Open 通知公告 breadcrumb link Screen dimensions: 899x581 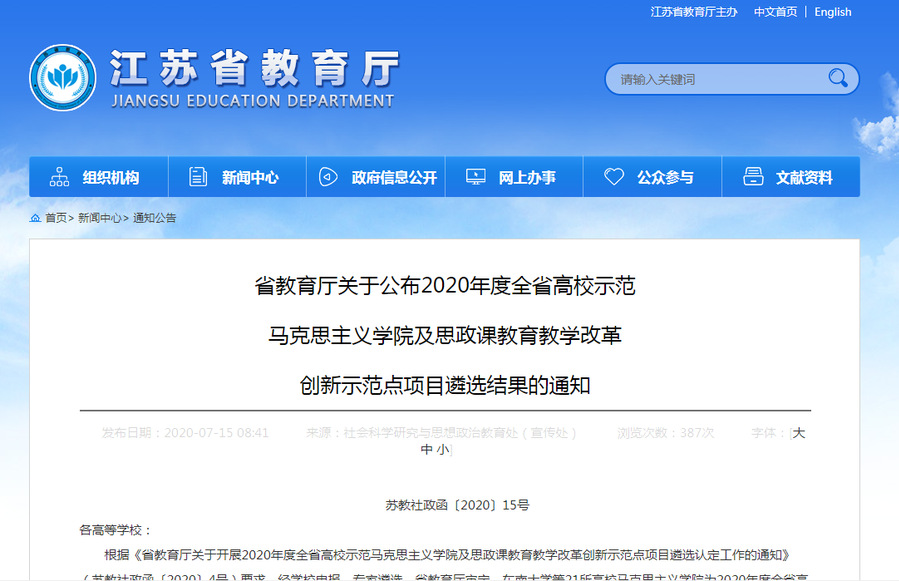point(155,218)
